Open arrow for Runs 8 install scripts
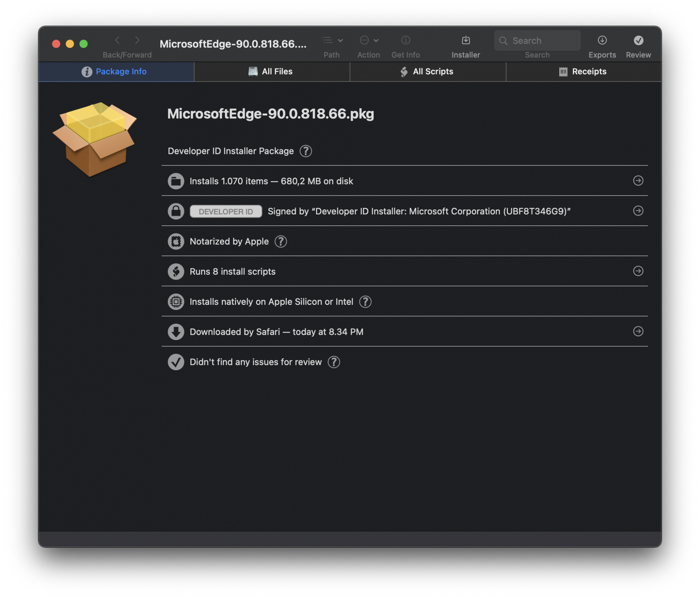 tap(638, 271)
